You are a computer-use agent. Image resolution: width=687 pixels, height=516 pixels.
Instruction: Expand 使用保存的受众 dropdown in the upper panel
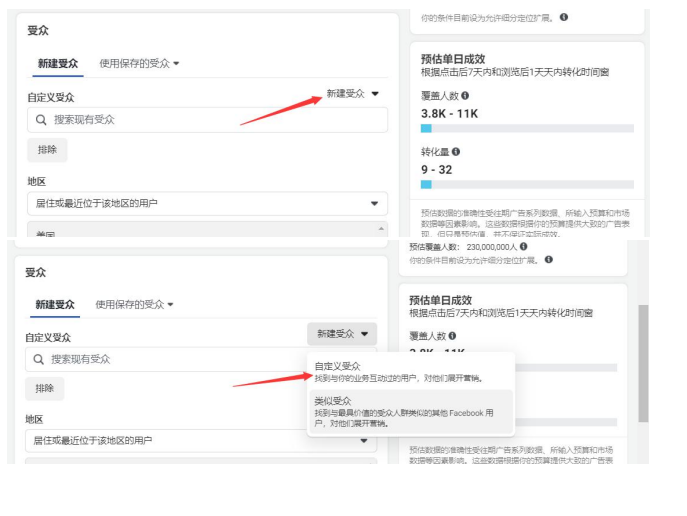pos(139,63)
